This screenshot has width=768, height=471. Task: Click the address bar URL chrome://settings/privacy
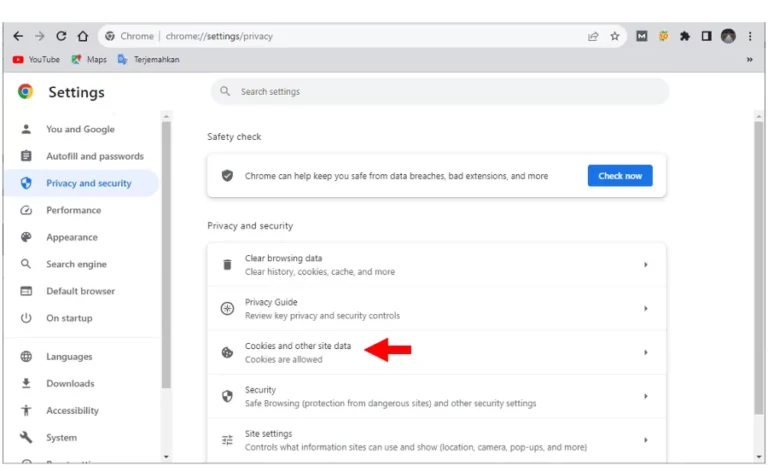pyautogui.click(x=219, y=36)
